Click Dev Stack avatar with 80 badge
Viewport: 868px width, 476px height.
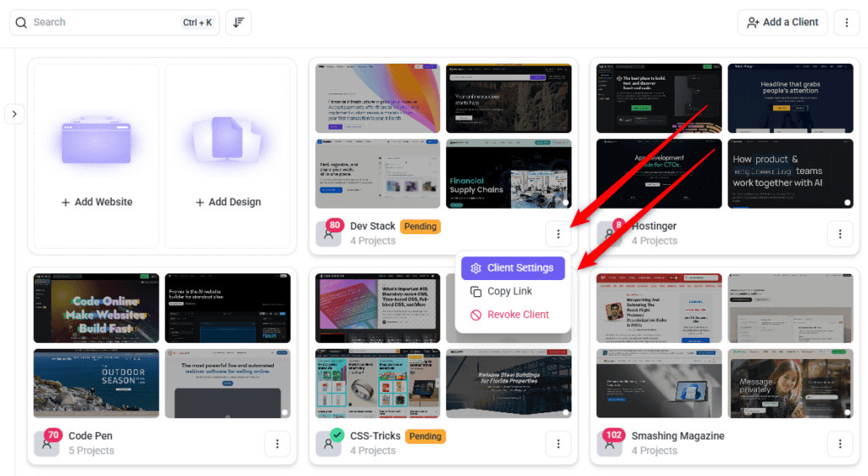point(329,233)
